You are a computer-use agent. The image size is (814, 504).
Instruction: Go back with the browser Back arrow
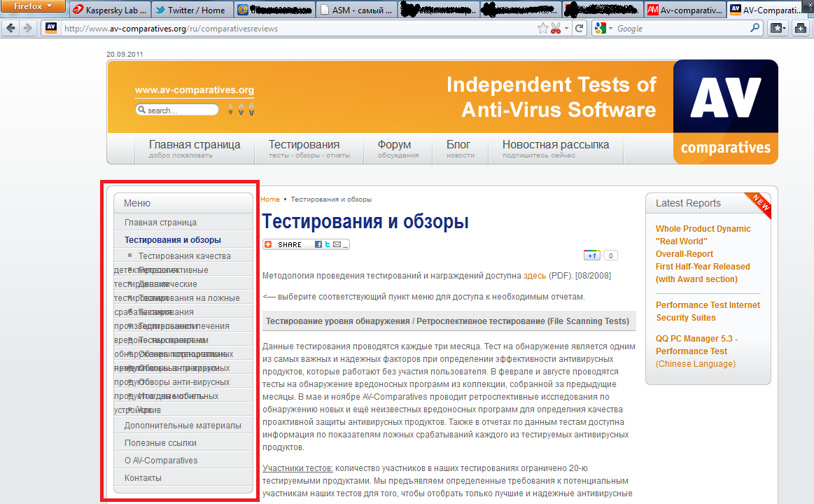point(11,28)
